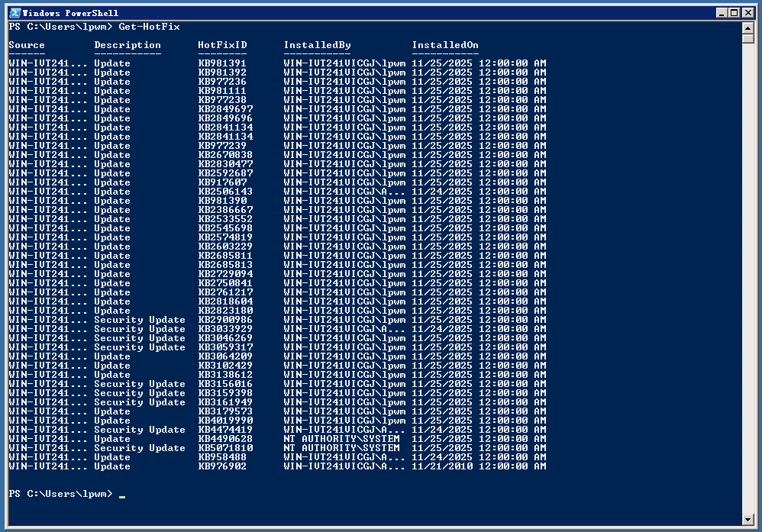This screenshot has width=762, height=532.
Task: Select hotfix ID KB981390
Action: (222, 201)
